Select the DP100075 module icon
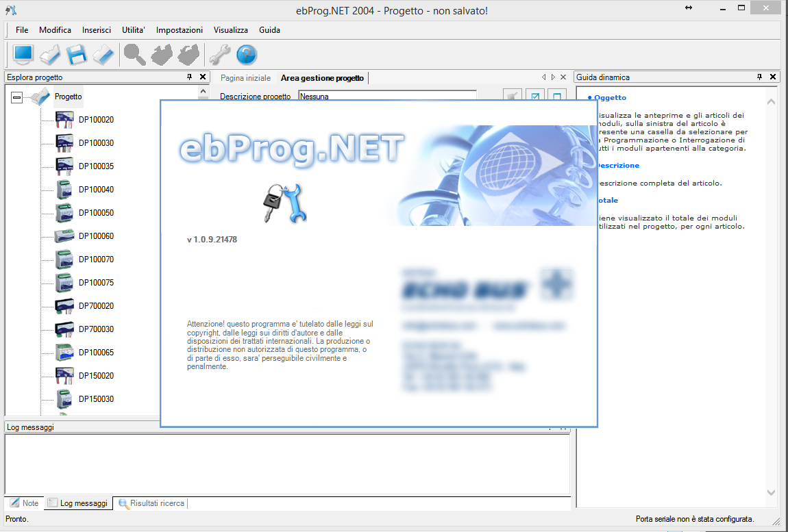Screen dimensions: 788x532 coord(64,282)
